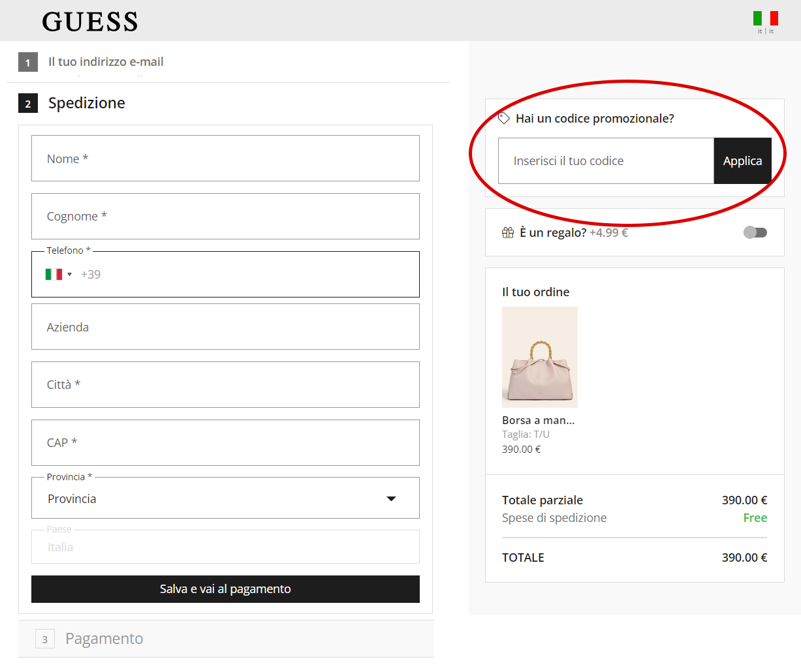Click the promo tag icon beside codice promozionale
Image resolution: width=801 pixels, height=672 pixels.
pos(503,117)
